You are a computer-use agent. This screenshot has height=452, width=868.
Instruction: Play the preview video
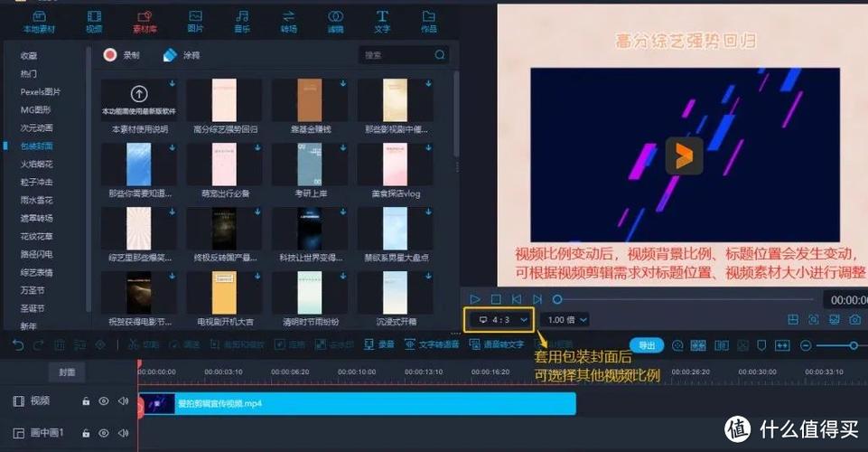point(475,299)
